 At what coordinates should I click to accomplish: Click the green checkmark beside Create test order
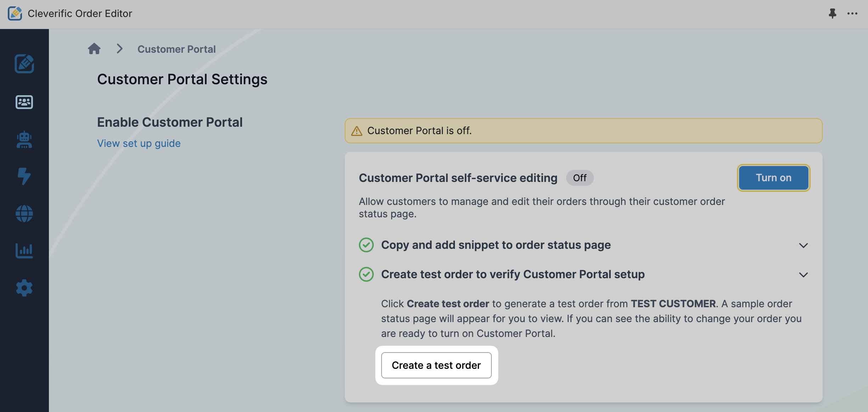coord(366,274)
